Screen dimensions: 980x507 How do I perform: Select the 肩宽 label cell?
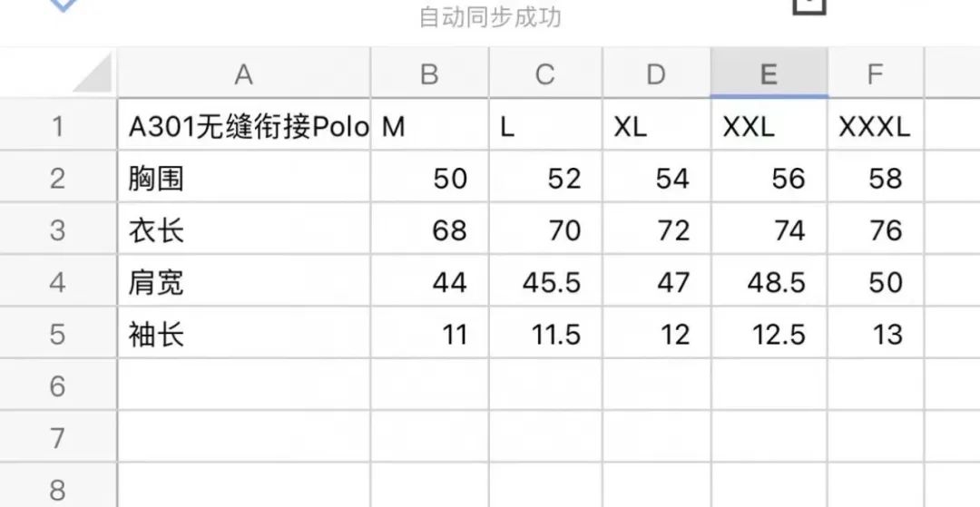(x=243, y=282)
